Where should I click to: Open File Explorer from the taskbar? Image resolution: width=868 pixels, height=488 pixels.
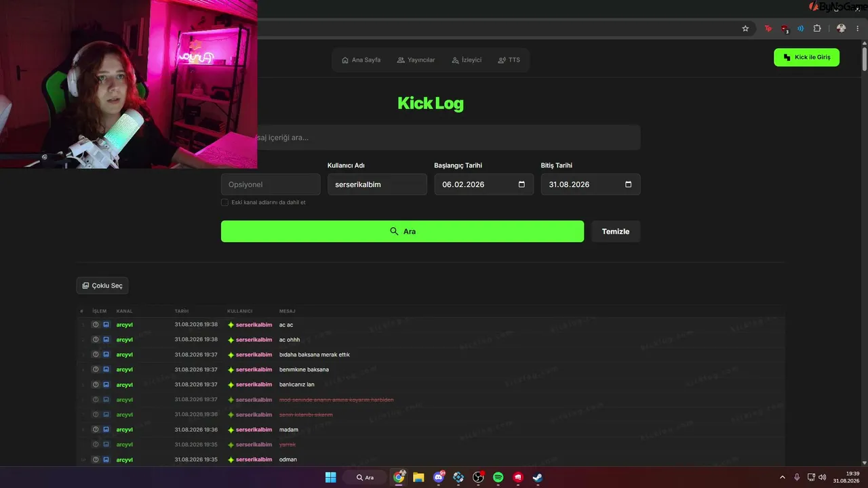coord(418,477)
